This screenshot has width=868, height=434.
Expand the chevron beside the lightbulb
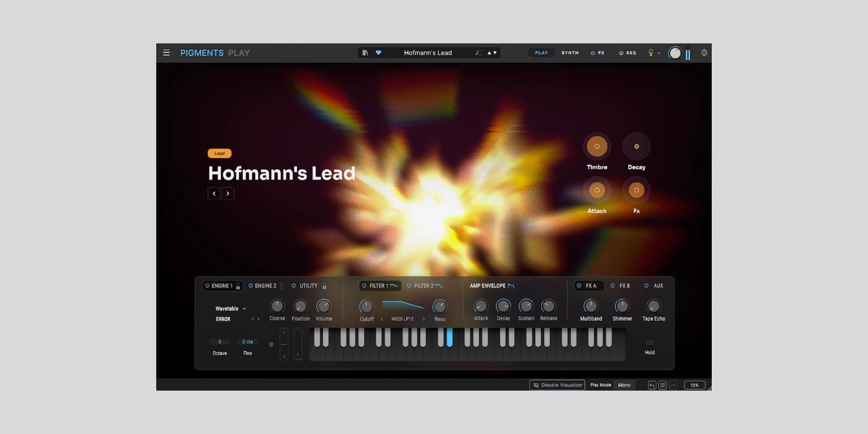[659, 53]
